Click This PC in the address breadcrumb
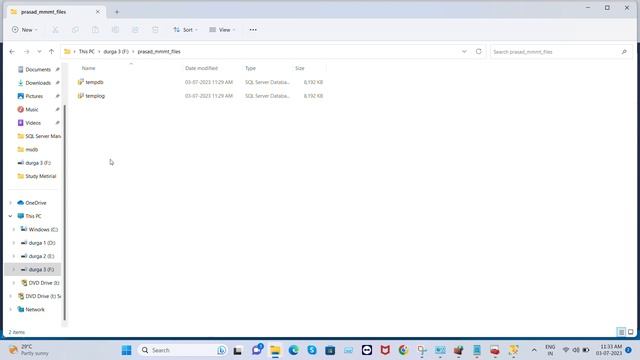This screenshot has height=360, width=640. pos(86,52)
